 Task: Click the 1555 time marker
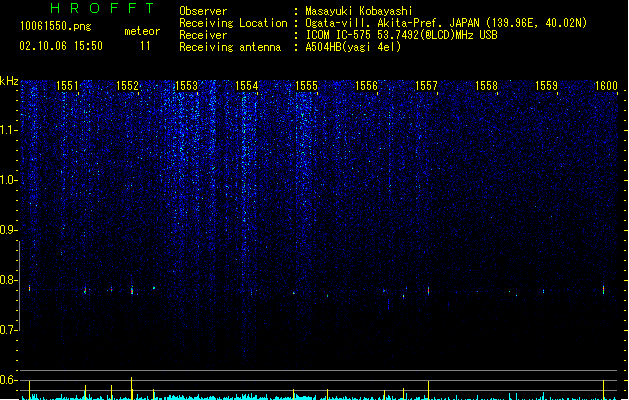(x=306, y=86)
